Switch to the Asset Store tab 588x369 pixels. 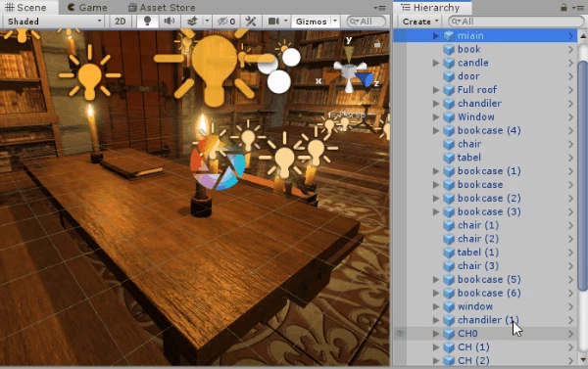tap(162, 7)
